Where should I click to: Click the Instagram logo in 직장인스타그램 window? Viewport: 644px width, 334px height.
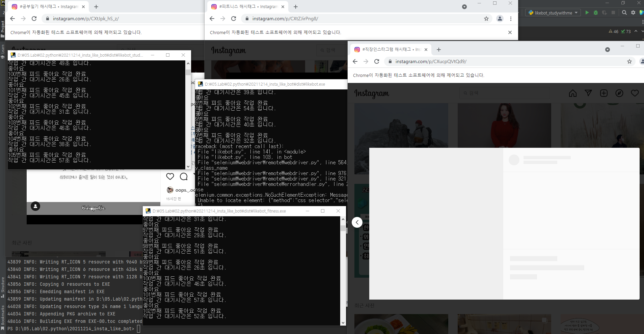372,93
